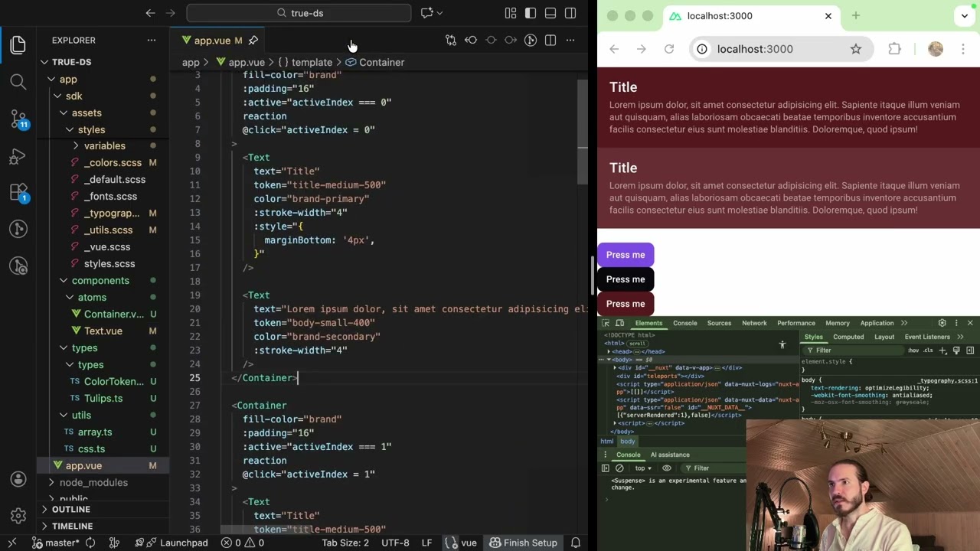Toggle the DevTools device toolbar
The width and height of the screenshot is (980, 551).
[619, 323]
